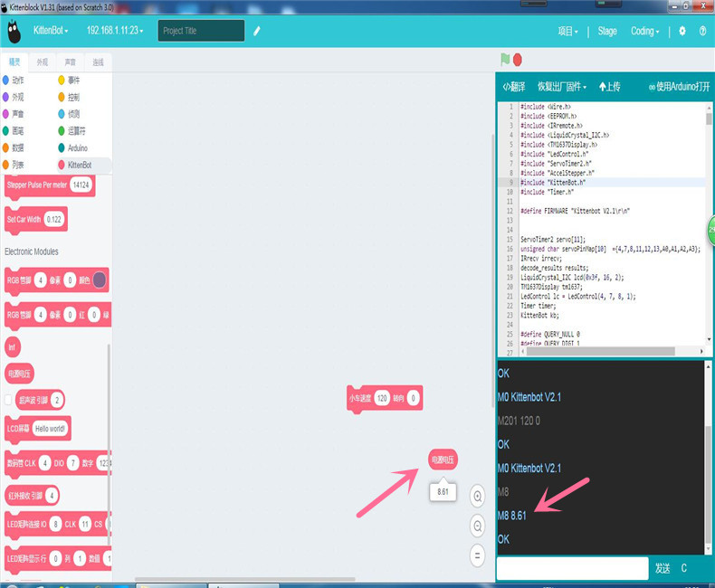715x588 pixels.
Task: Reset workspace zoom with equals icon
Action: 477,555
